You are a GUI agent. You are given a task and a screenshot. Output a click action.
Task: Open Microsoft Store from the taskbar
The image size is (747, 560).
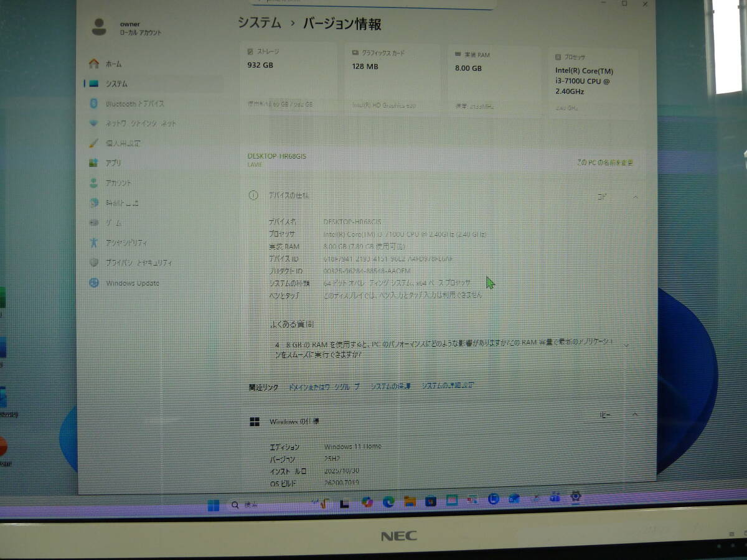[431, 501]
